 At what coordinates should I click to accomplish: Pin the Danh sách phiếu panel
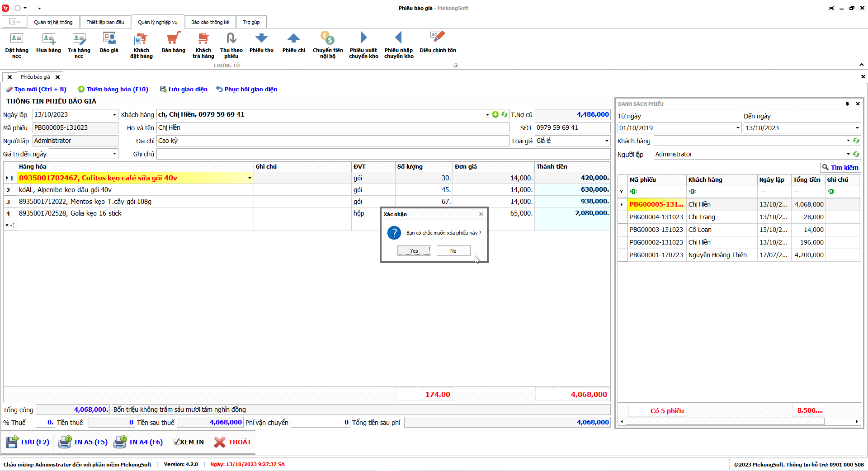(847, 104)
